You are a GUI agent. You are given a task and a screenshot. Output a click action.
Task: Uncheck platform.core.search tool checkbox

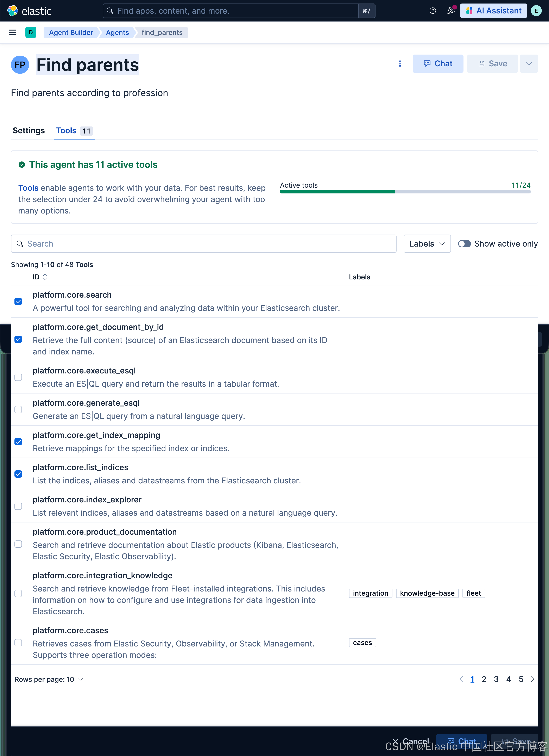[x=18, y=301]
